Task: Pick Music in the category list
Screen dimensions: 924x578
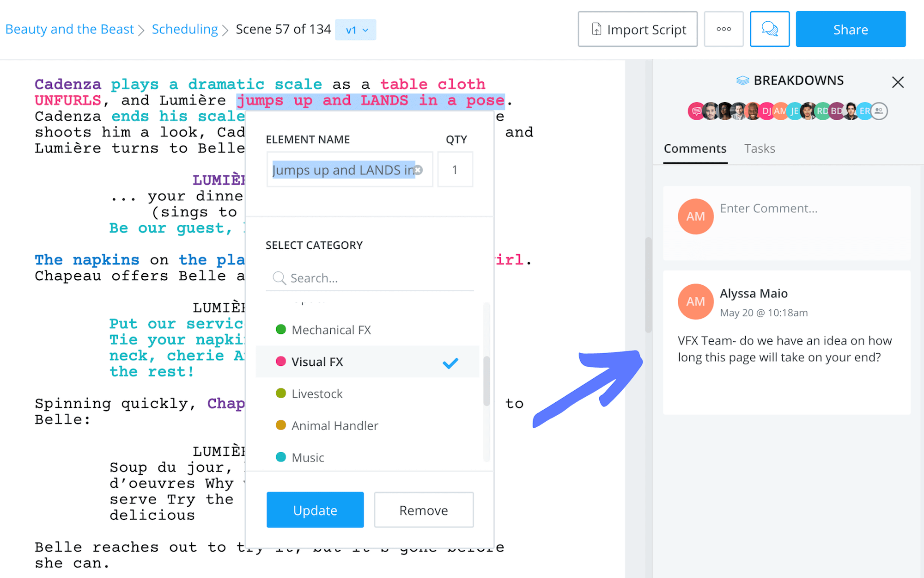Action: (308, 457)
